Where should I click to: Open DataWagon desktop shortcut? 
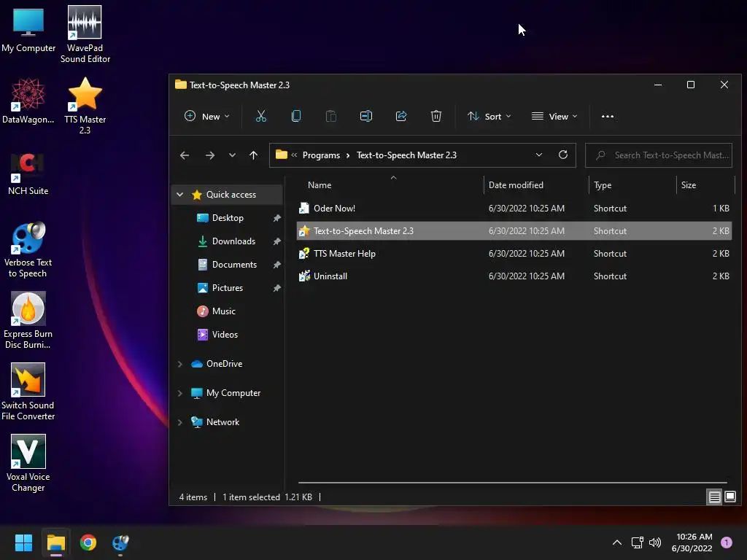pos(28,101)
